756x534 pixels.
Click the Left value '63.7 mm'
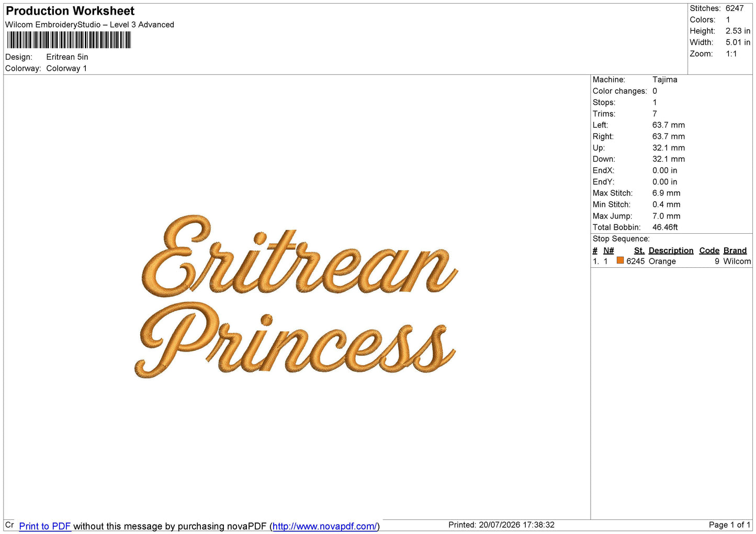[669, 125]
